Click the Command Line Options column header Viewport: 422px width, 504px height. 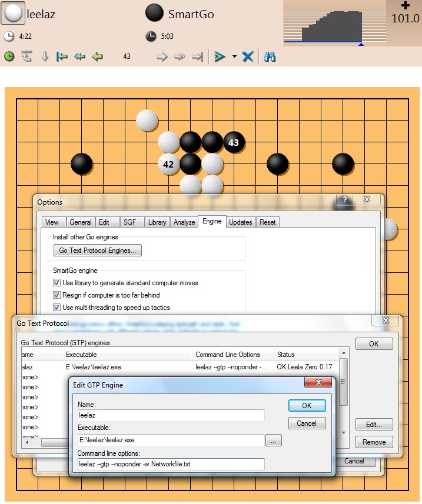coord(232,355)
